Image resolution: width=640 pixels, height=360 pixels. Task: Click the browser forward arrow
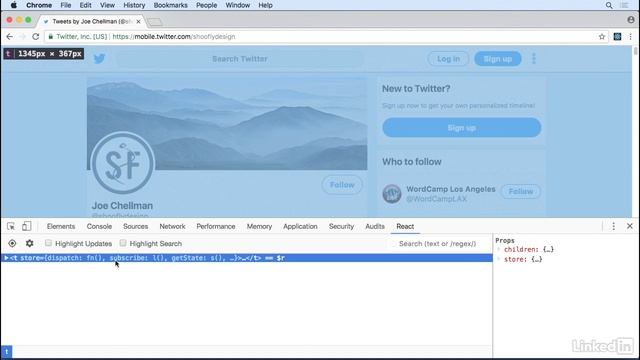[22, 37]
